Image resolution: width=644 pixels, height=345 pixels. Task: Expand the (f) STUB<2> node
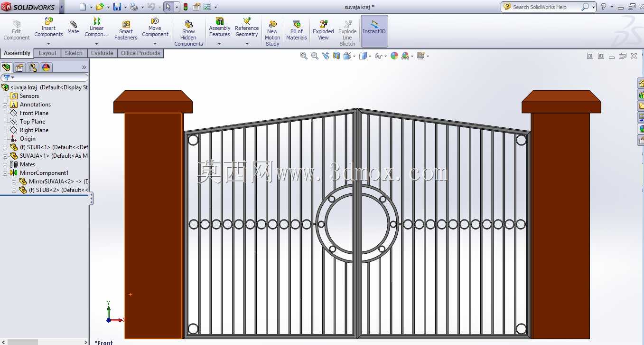[x=14, y=191]
